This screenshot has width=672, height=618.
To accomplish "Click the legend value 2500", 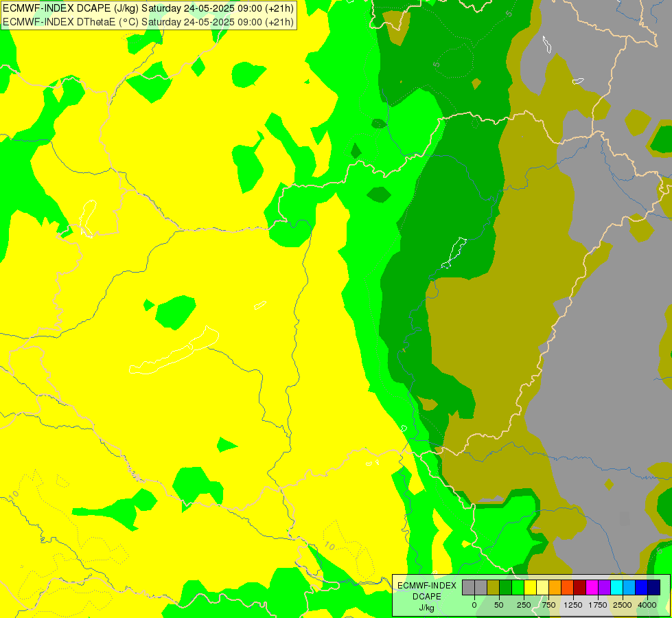I will pos(623,605).
